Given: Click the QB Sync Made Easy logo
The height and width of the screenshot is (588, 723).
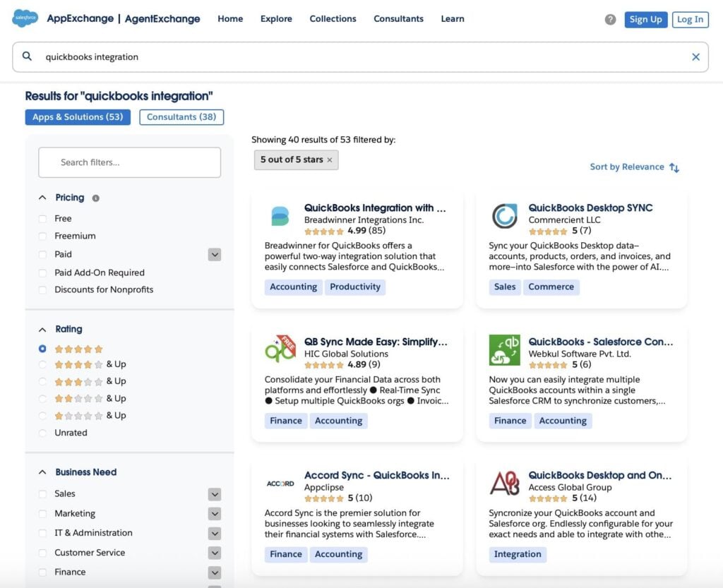Looking at the screenshot, I should pos(280,349).
